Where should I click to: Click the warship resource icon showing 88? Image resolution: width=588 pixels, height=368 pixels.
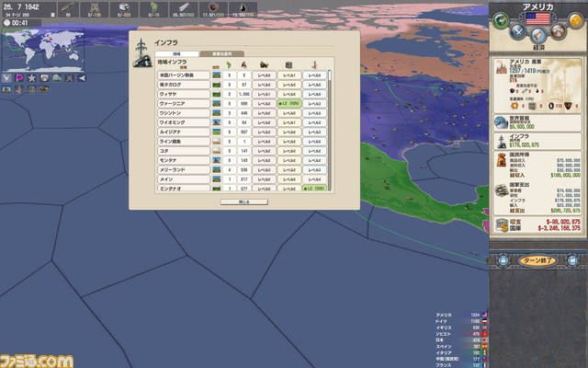pos(68,7)
